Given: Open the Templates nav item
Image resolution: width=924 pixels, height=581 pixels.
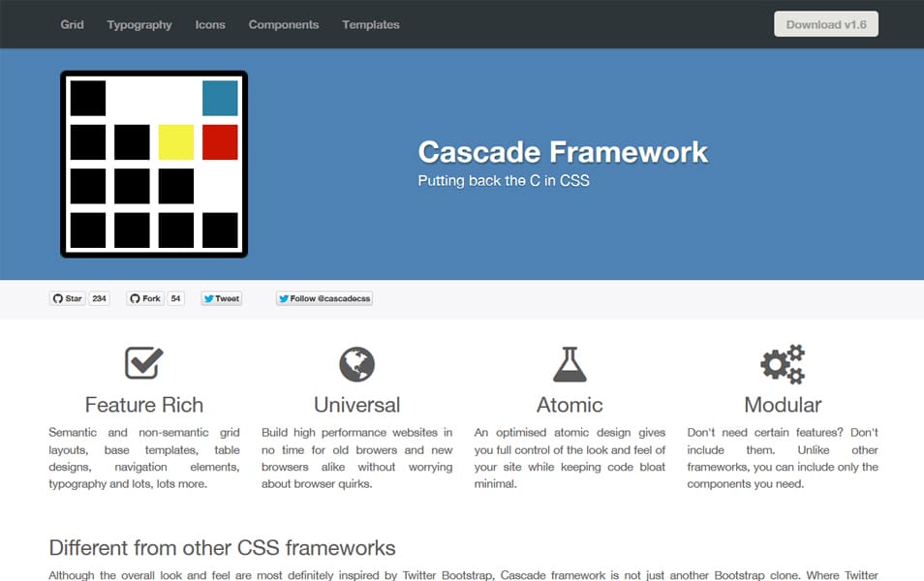Looking at the screenshot, I should (x=371, y=25).
